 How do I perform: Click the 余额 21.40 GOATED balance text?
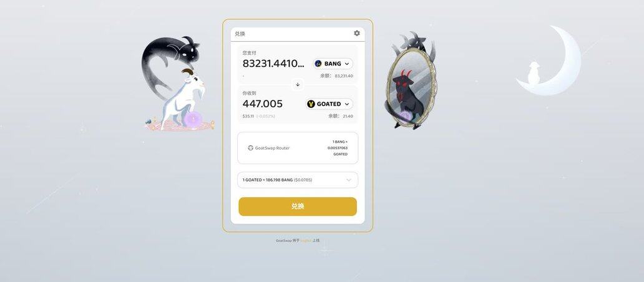pos(341,116)
